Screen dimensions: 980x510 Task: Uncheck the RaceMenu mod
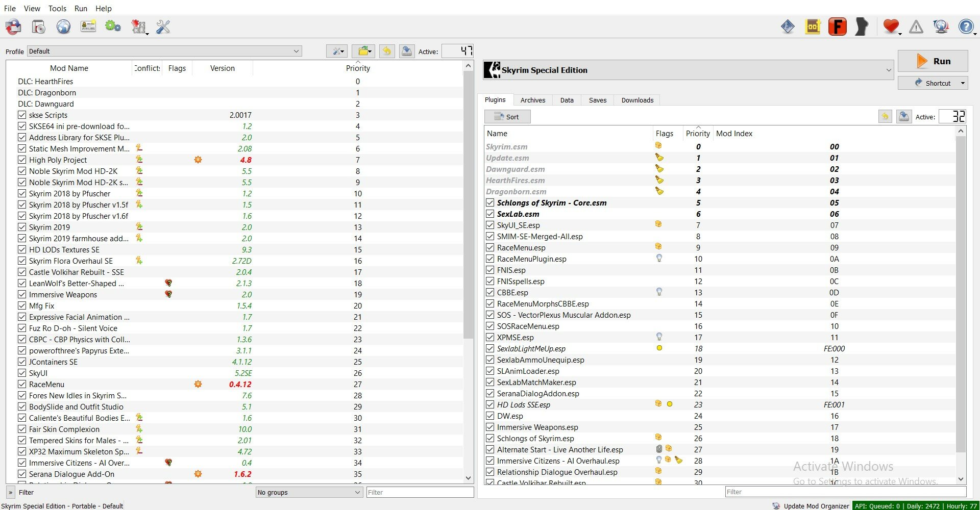point(22,385)
